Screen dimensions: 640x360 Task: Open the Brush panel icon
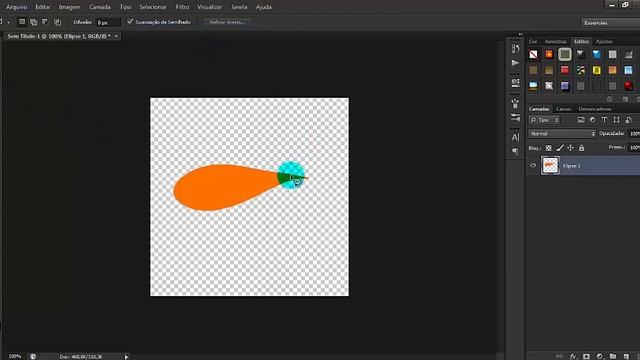516,103
